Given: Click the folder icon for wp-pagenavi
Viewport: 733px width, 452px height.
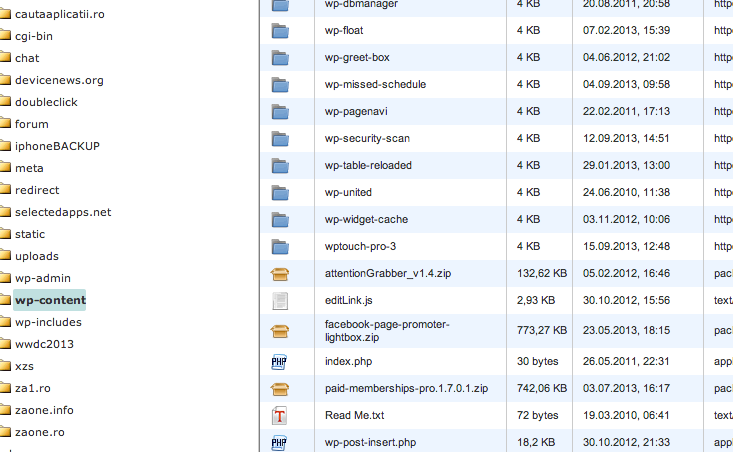Looking at the screenshot, I should [280, 112].
